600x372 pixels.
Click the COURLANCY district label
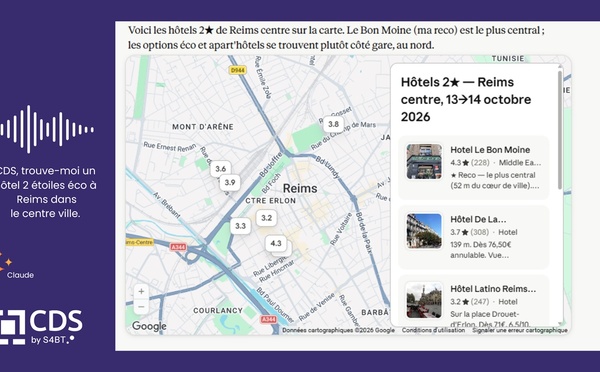(x=218, y=310)
